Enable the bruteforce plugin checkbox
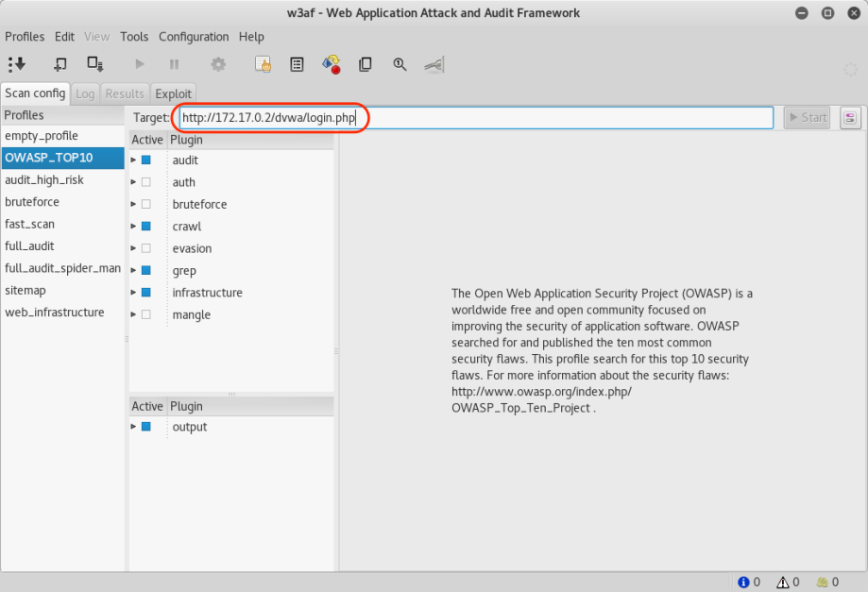The height and width of the screenshot is (592, 868). (x=146, y=204)
